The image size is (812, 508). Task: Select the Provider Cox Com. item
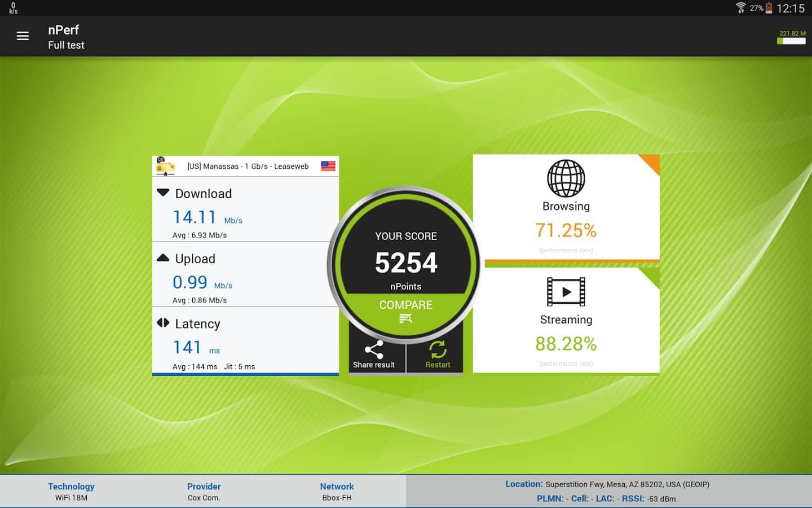click(204, 492)
